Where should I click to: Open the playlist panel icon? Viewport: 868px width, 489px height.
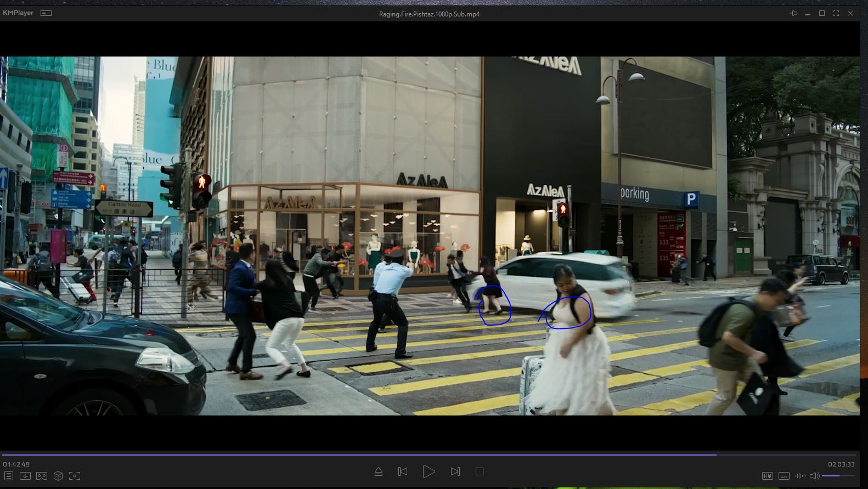(x=9, y=476)
